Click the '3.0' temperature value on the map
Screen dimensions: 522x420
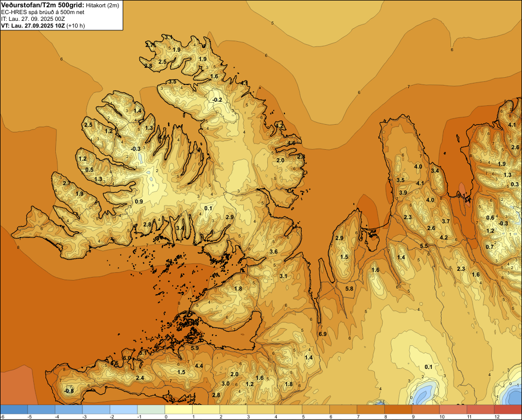point(226,383)
